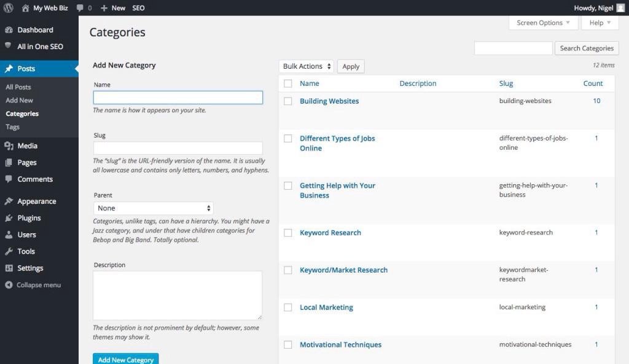Click the Comments speech bubble sidebar icon
Image resolution: width=629 pixels, height=364 pixels.
(x=9, y=179)
